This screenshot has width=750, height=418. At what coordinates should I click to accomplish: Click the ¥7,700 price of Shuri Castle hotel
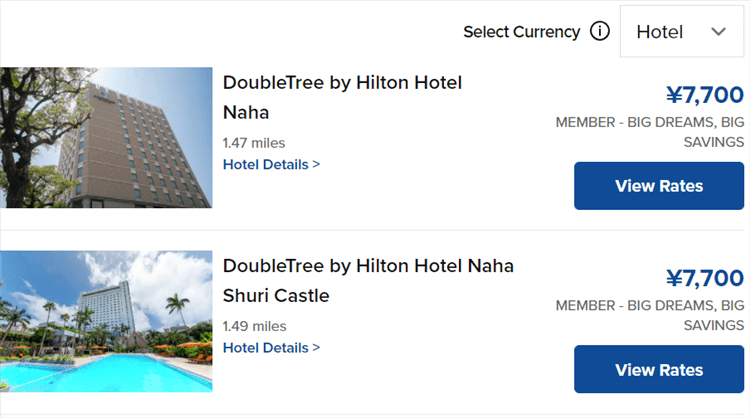pyautogui.click(x=705, y=278)
